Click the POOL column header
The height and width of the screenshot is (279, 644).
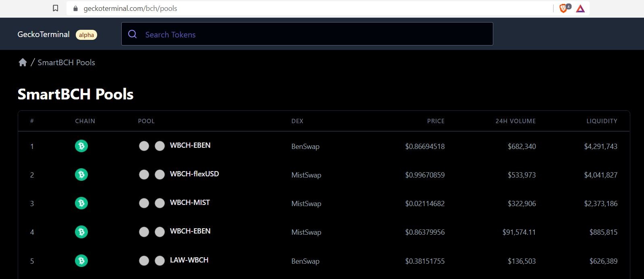pyautogui.click(x=146, y=121)
